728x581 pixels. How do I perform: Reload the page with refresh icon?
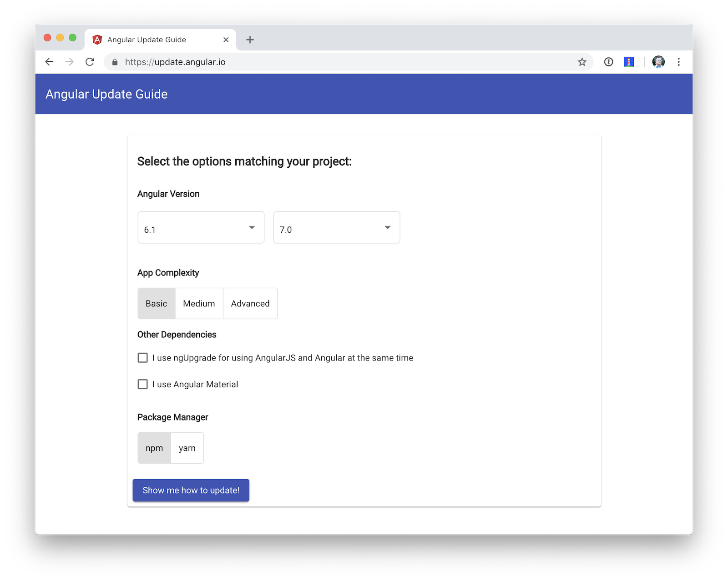coord(90,62)
